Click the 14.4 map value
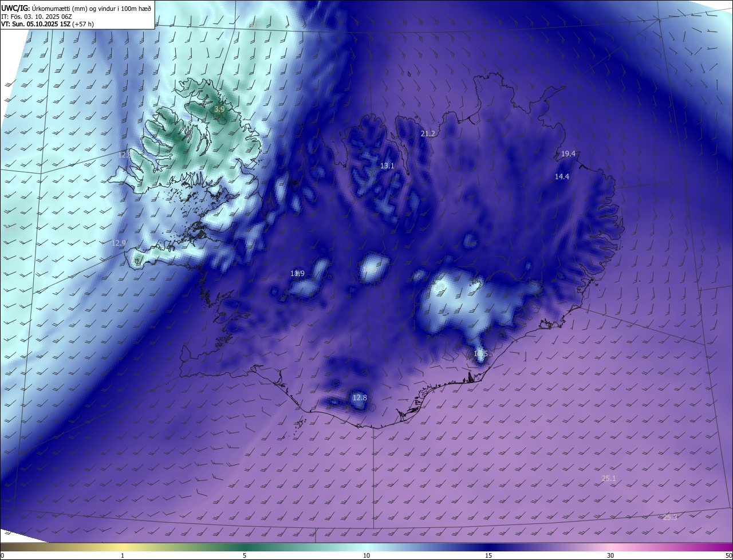The width and height of the screenshot is (733, 560). click(562, 176)
